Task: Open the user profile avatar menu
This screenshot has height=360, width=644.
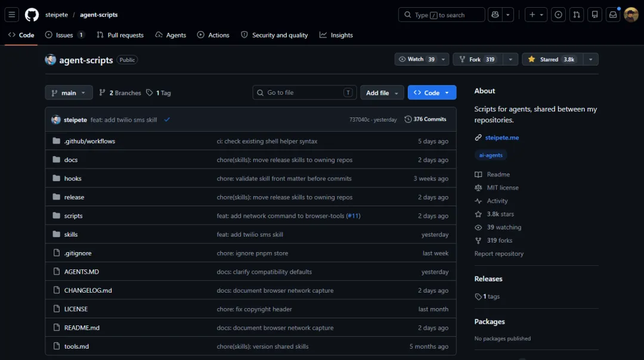Action: tap(631, 15)
